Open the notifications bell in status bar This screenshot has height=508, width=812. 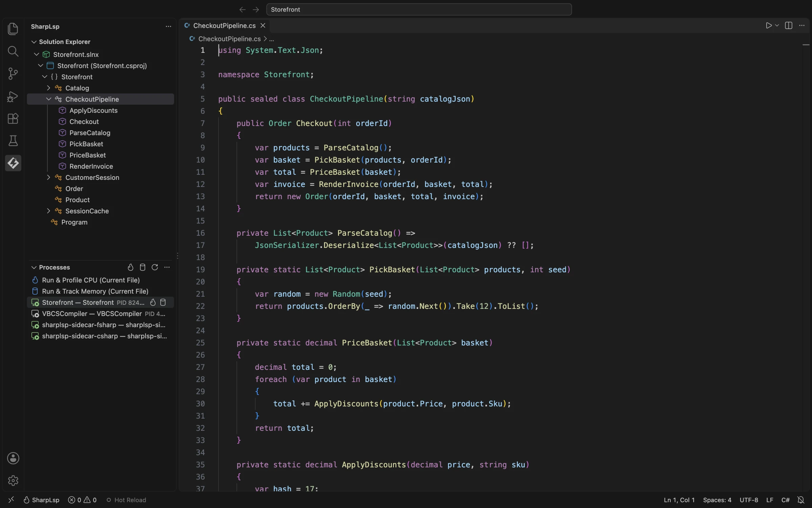coord(801,500)
